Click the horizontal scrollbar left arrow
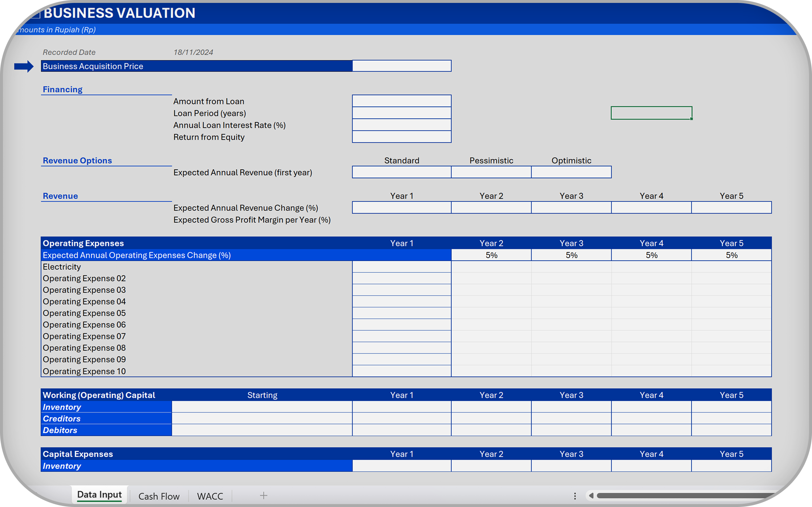 click(591, 496)
